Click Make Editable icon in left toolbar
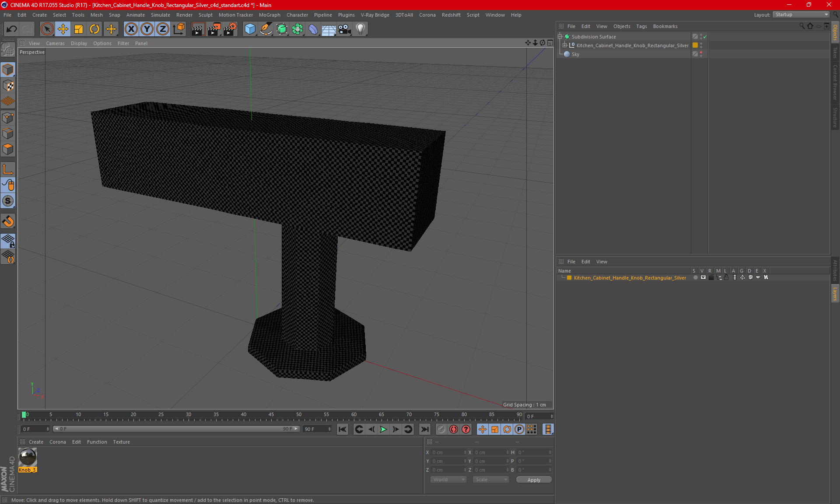This screenshot has width=840, height=504. (x=8, y=50)
